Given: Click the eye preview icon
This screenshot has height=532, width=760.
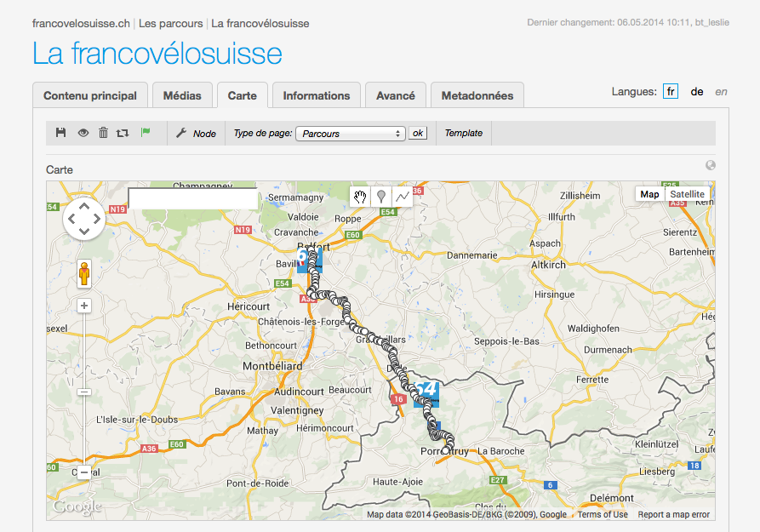Looking at the screenshot, I should tap(83, 133).
